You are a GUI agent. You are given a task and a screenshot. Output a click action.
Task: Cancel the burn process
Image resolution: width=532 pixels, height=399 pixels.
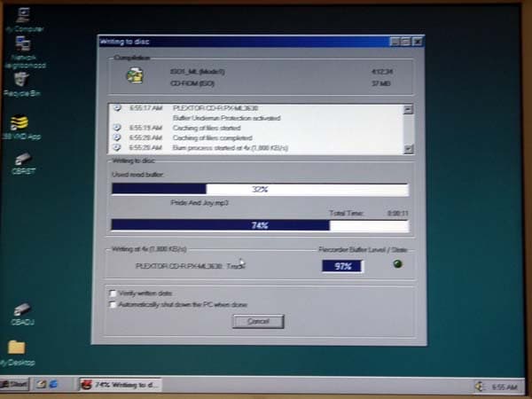(x=258, y=321)
